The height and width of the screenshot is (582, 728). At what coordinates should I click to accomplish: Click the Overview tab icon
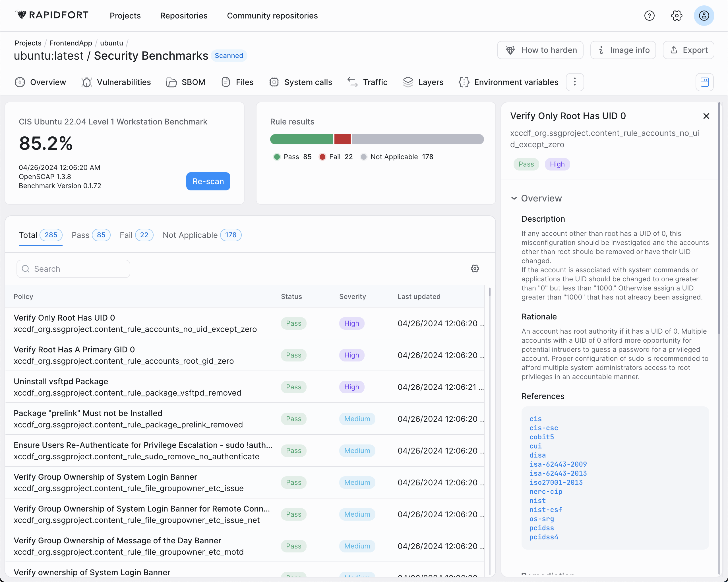click(20, 82)
